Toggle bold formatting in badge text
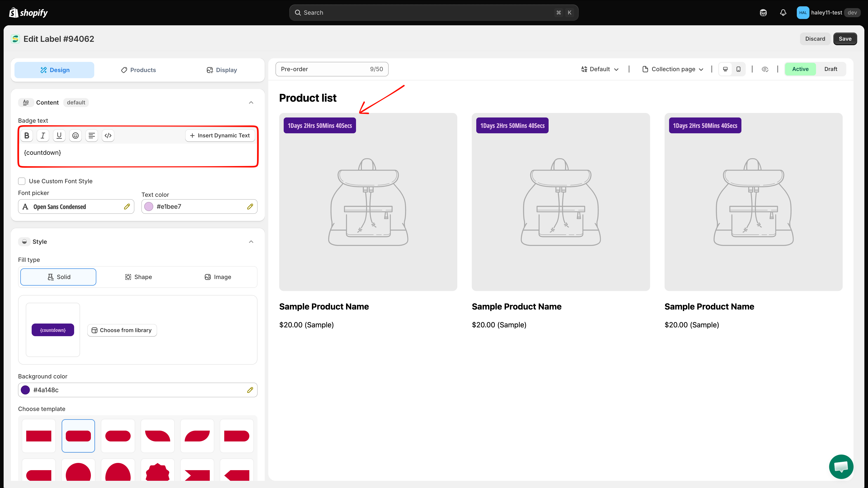This screenshot has width=868, height=488. (x=27, y=135)
